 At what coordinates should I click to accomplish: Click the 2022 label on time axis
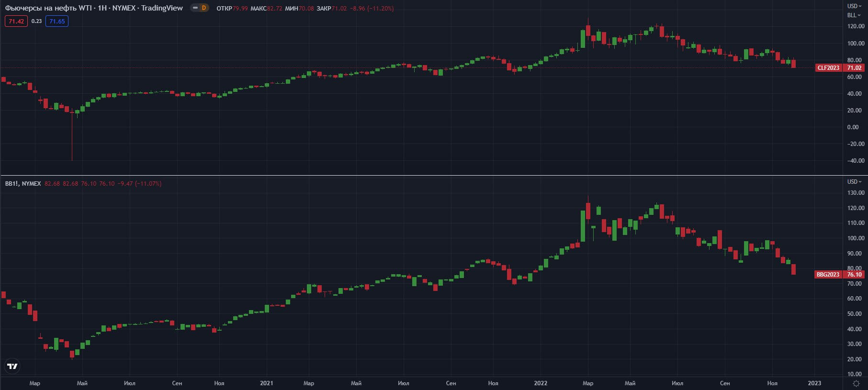(x=541, y=383)
